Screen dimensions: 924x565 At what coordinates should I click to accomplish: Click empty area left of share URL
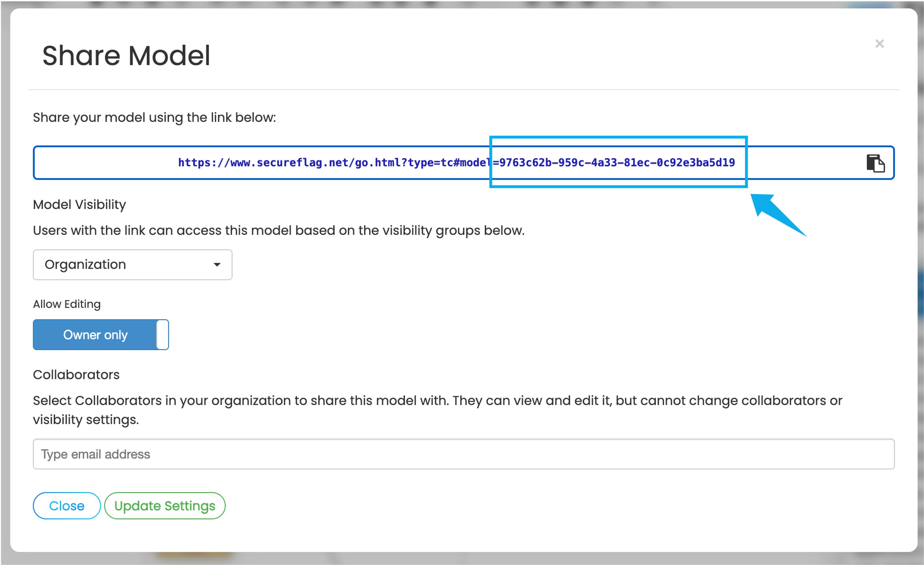(105, 163)
